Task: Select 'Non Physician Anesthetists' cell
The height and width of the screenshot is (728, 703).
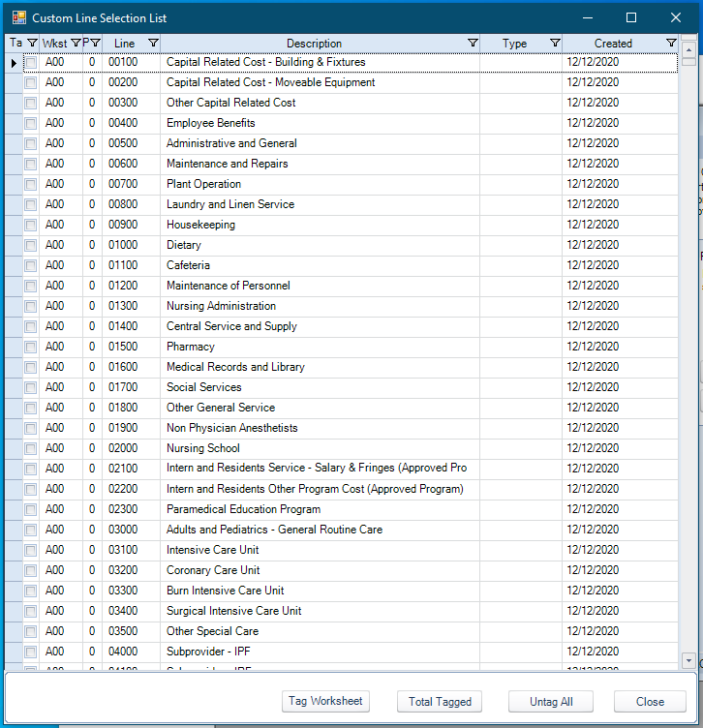Action: tap(320, 428)
